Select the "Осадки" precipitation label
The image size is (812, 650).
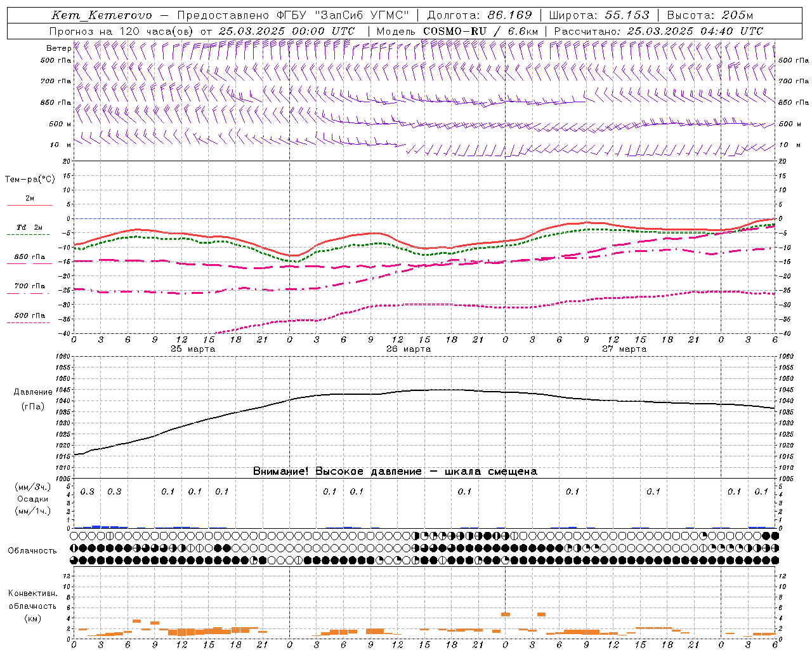(x=33, y=499)
